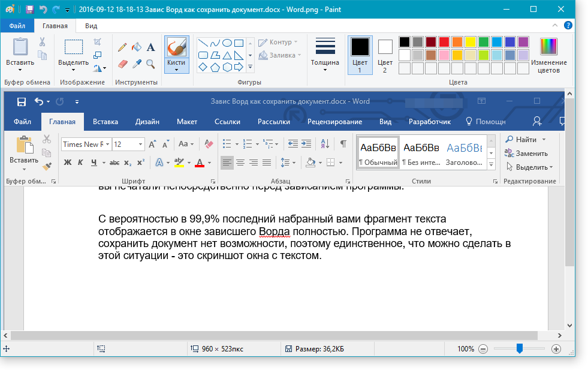Select the Fill with color bucket tool
The height and width of the screenshot is (370, 588).
click(x=137, y=47)
